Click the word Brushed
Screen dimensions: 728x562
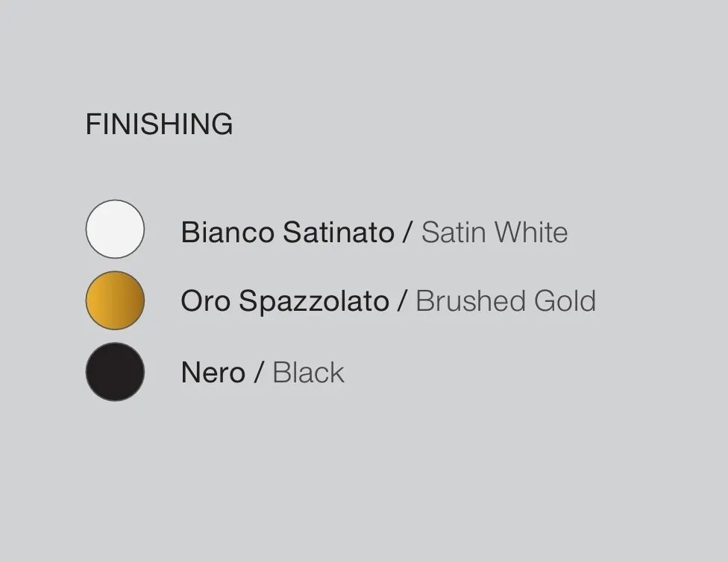click(471, 300)
